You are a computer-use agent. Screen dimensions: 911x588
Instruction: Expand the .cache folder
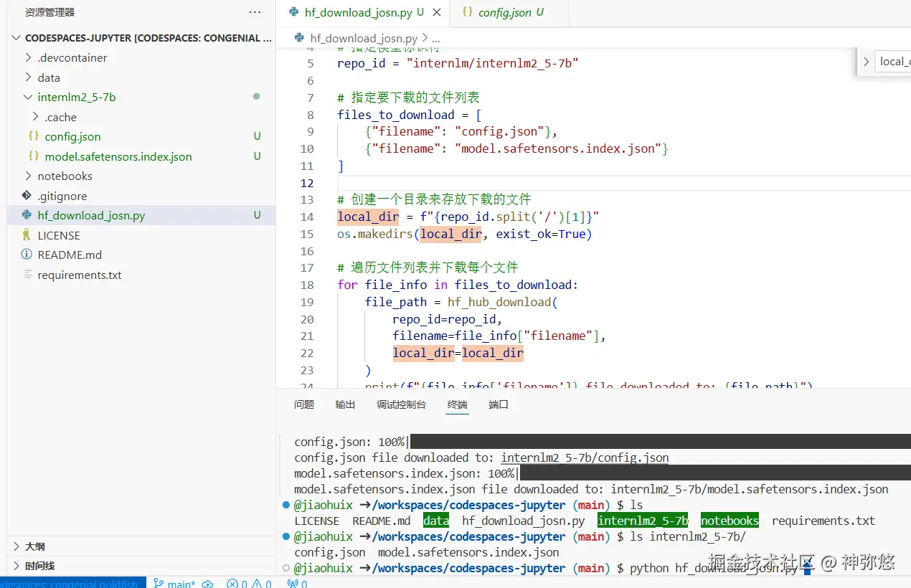pos(36,117)
